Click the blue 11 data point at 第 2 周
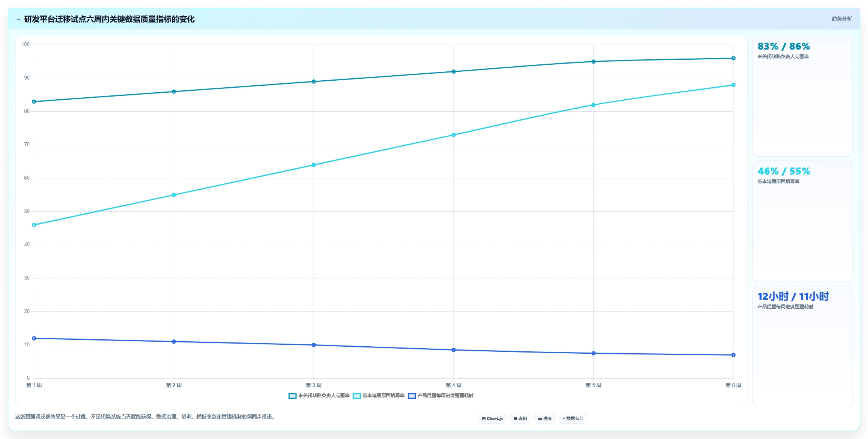This screenshot has width=868, height=439. (x=174, y=342)
